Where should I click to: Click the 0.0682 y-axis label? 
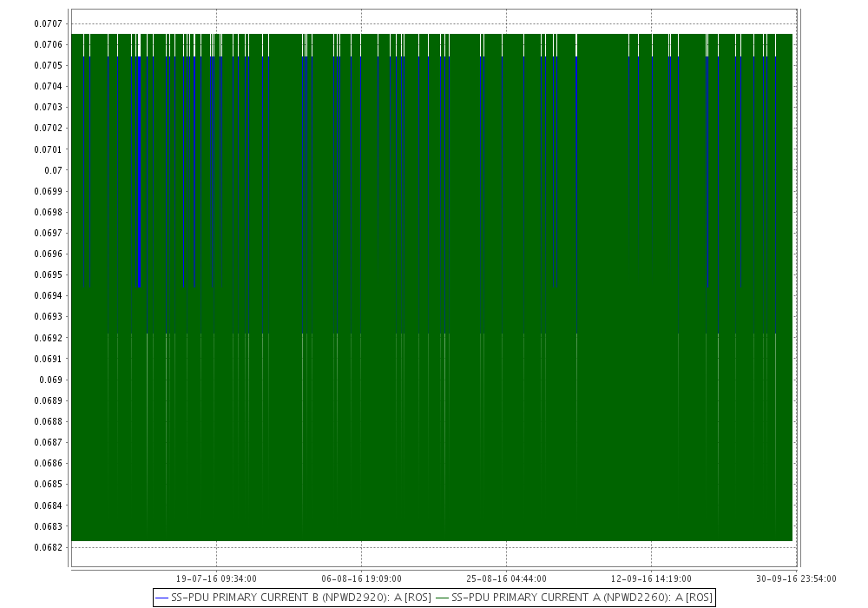pyautogui.click(x=48, y=548)
